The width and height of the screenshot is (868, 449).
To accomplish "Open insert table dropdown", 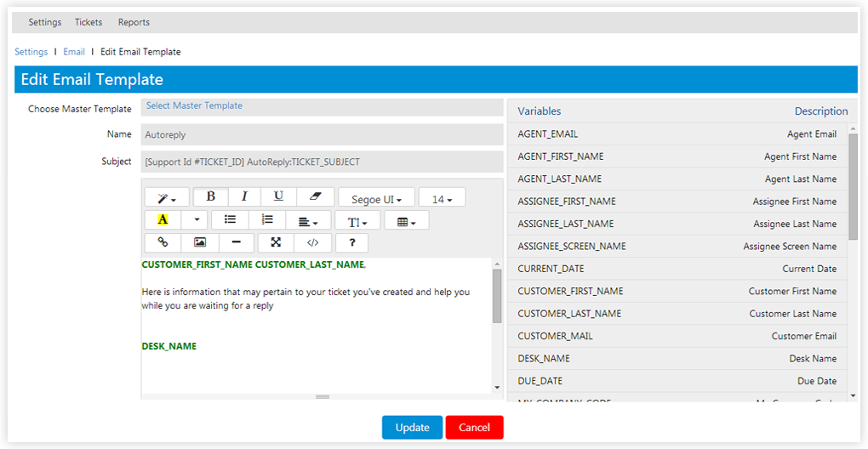I will click(406, 222).
